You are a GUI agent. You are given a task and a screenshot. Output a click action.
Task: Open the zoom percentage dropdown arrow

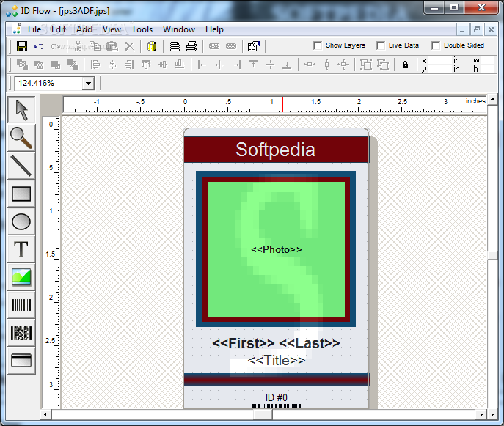click(88, 84)
